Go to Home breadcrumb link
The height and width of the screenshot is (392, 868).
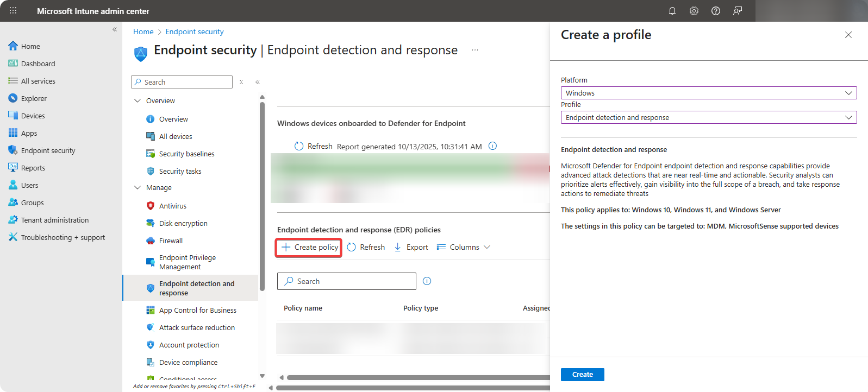click(x=143, y=31)
